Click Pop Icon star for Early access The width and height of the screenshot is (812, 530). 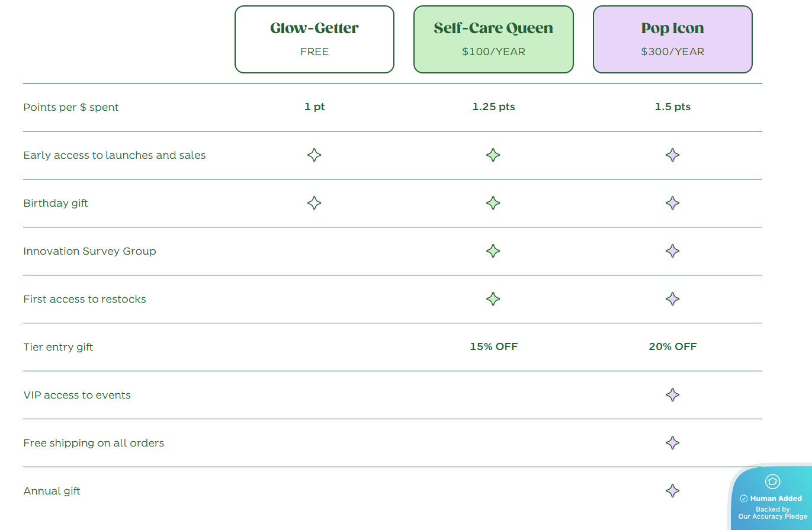click(672, 155)
